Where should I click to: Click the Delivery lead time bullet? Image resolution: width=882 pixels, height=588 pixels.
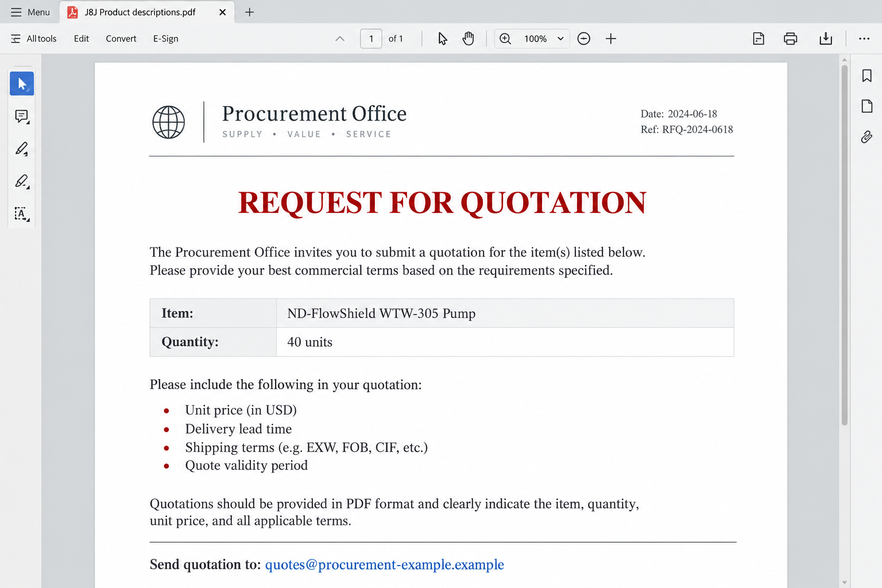(x=238, y=429)
